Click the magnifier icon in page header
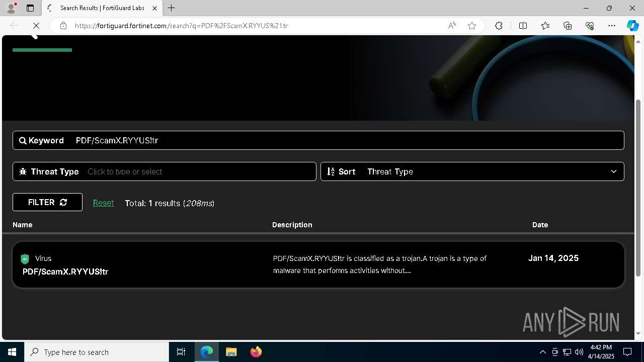Screen dimensions: 644x362 33,37
